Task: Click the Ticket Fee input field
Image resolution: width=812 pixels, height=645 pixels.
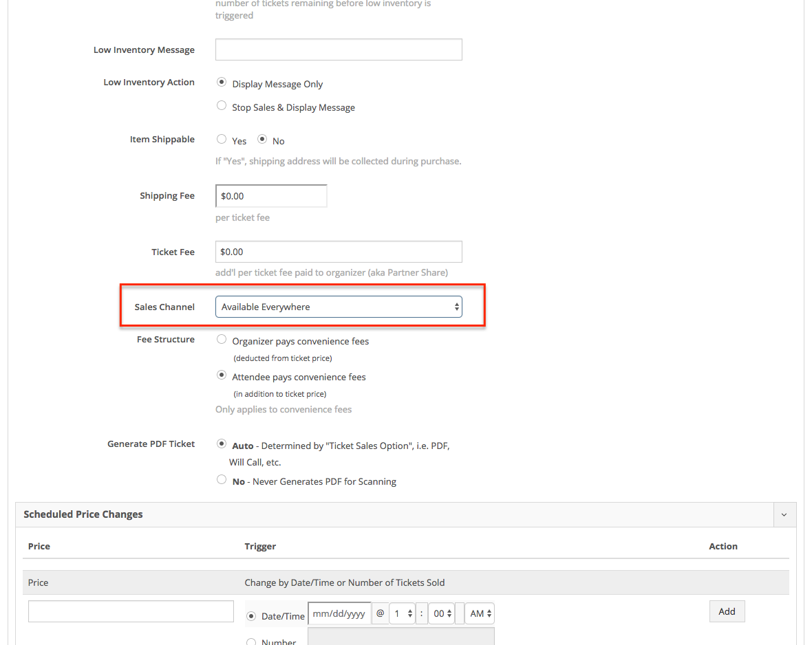Action: coord(339,252)
